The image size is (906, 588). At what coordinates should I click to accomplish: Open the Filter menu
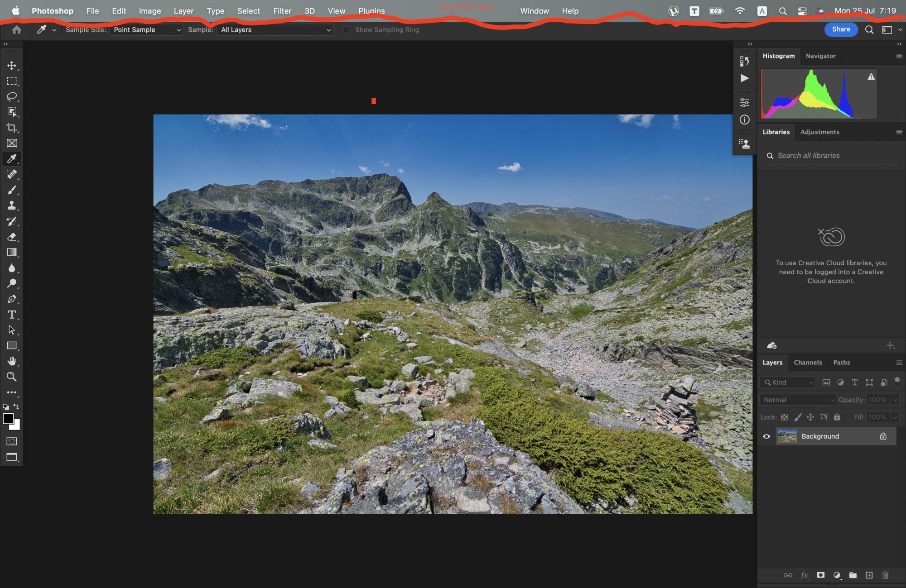tap(282, 11)
